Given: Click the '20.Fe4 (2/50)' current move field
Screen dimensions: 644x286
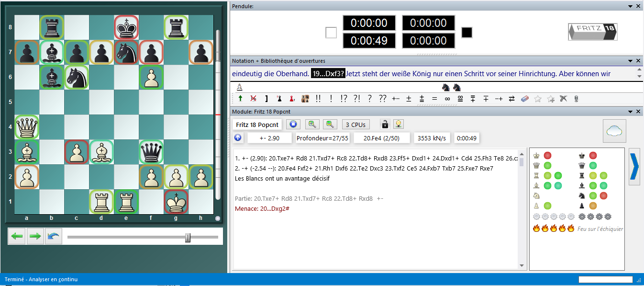Looking at the screenshot, I should click(x=382, y=138).
